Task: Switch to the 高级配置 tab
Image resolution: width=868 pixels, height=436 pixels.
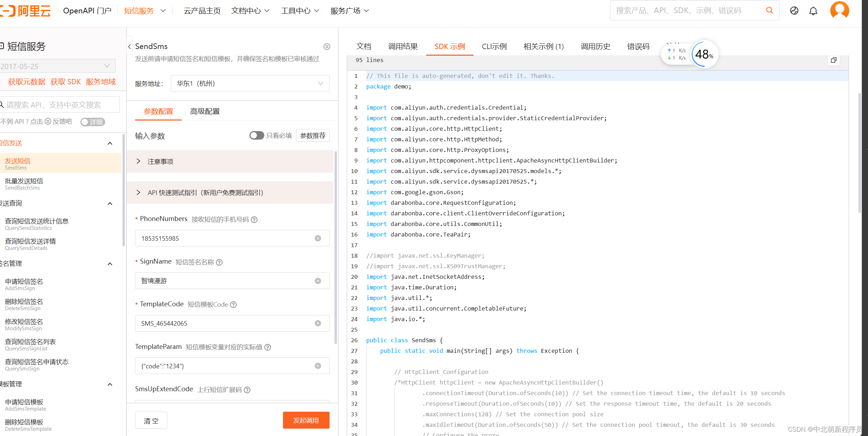Action: pyautogui.click(x=205, y=111)
